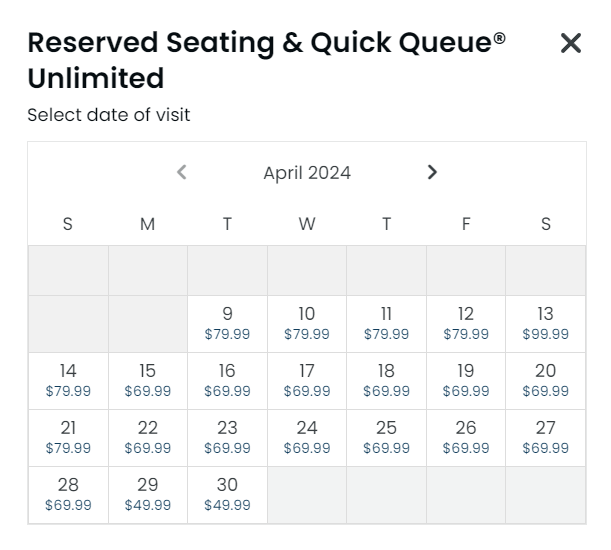Pick April 29 at $49.99
611x550 pixels.
pos(147,494)
